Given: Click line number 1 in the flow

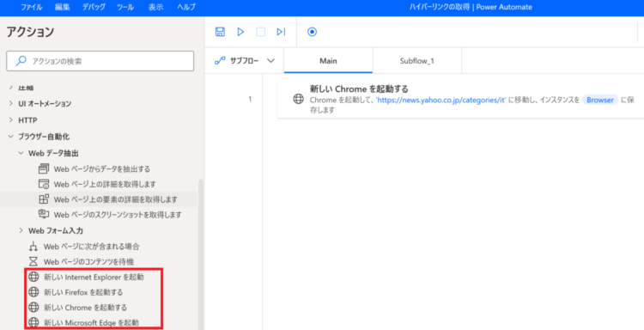Looking at the screenshot, I should tap(250, 99).
